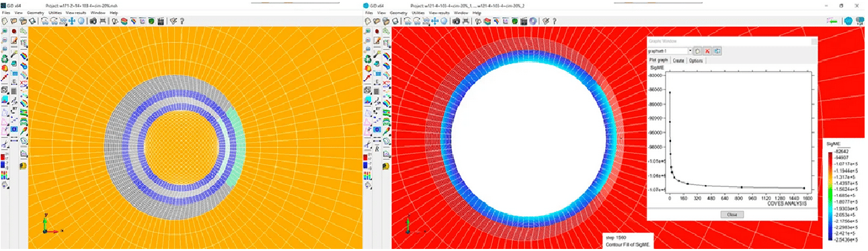This screenshot has height=251, width=868.
Task: Open Utilities menu in the right window
Action: click(418, 13)
